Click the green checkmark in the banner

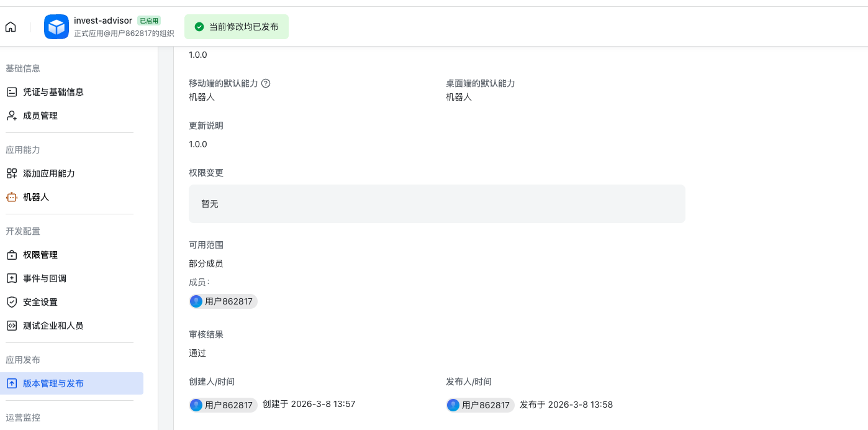point(199,27)
